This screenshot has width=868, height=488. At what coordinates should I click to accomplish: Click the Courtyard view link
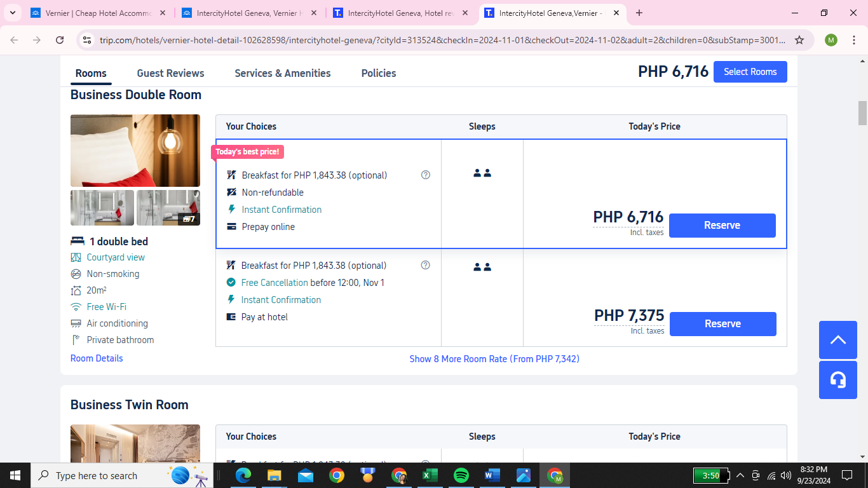116,257
